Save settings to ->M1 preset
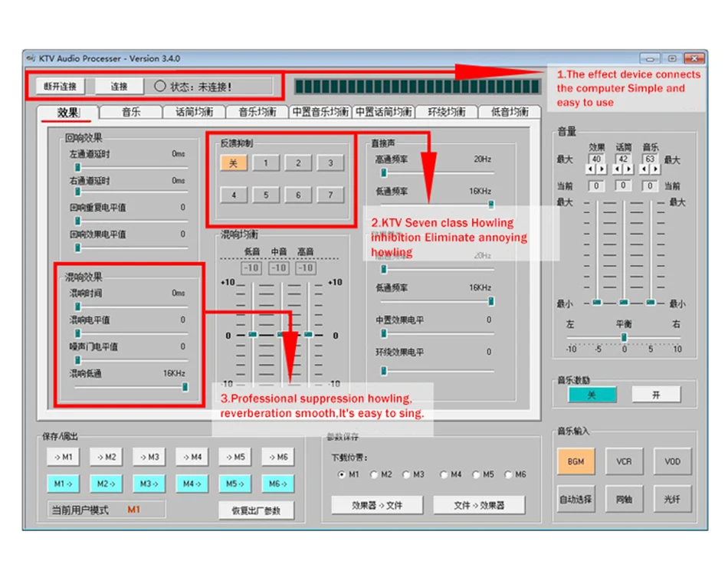 pos(63,457)
